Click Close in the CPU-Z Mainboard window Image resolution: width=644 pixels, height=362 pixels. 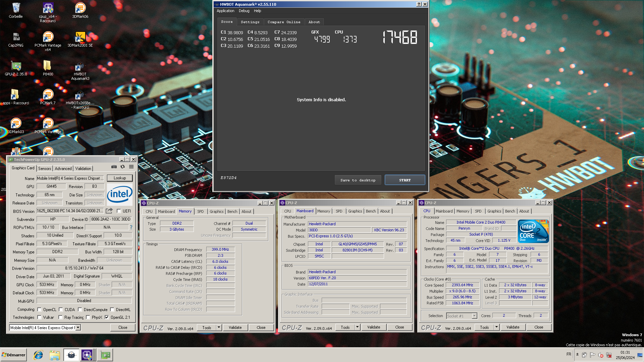[399, 327]
